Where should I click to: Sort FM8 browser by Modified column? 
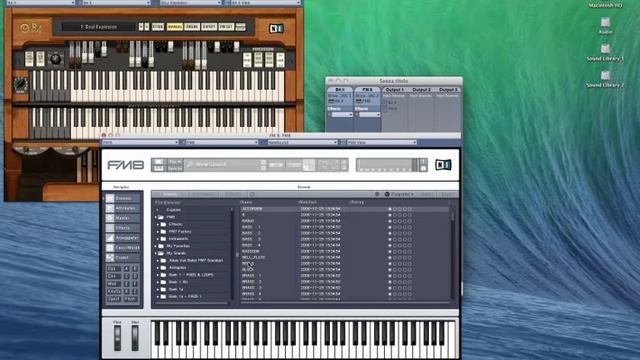tap(307, 202)
